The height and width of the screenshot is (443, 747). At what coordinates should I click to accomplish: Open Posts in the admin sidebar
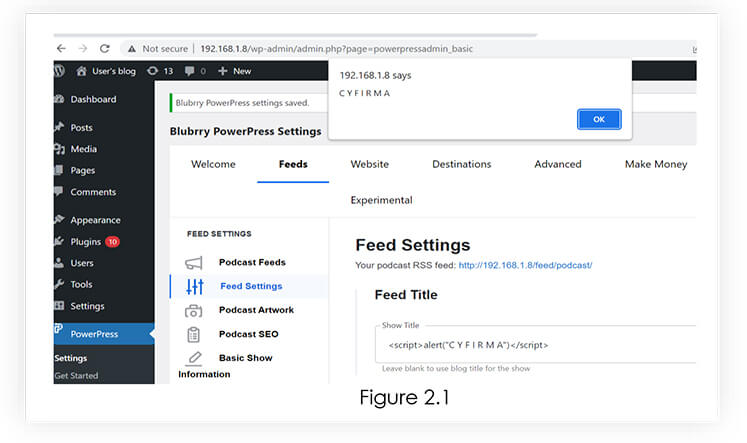point(81,128)
